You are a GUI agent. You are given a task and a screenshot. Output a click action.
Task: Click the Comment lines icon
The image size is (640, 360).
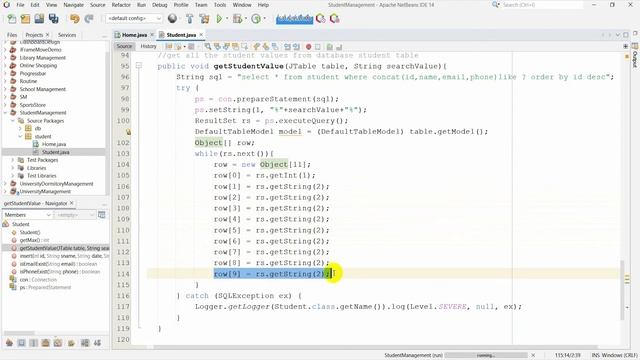(x=329, y=47)
